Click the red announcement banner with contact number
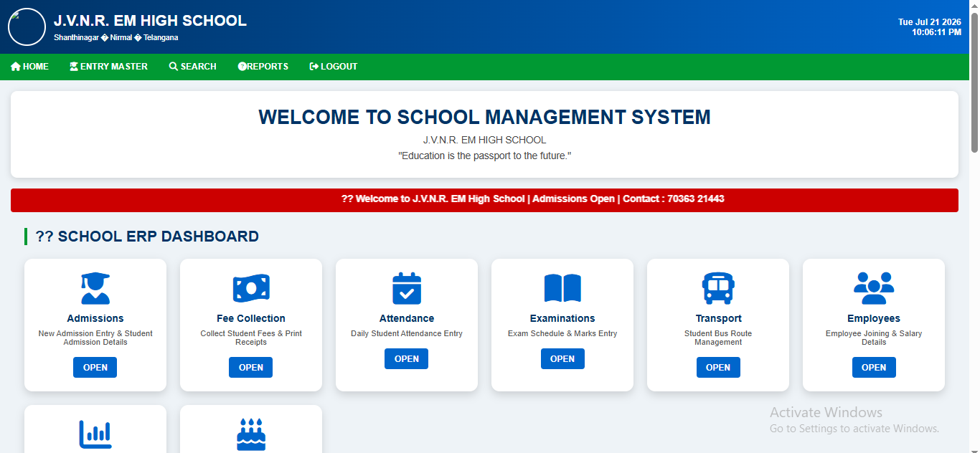This screenshot has width=980, height=453. (x=484, y=200)
